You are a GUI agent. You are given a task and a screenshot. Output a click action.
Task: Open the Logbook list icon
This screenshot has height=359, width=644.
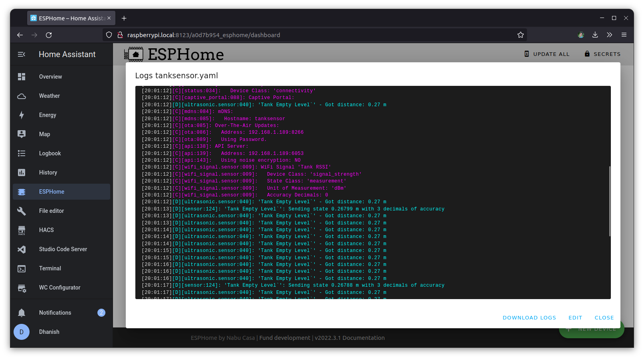point(22,153)
